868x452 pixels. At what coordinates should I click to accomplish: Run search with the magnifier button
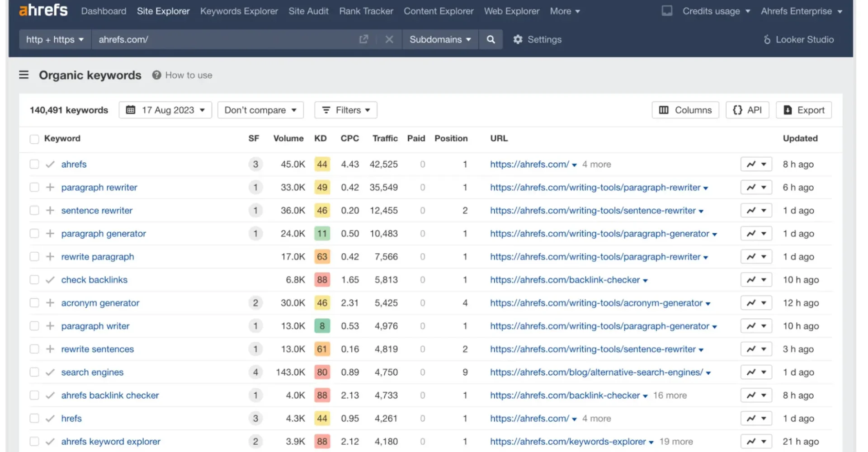tap(491, 39)
